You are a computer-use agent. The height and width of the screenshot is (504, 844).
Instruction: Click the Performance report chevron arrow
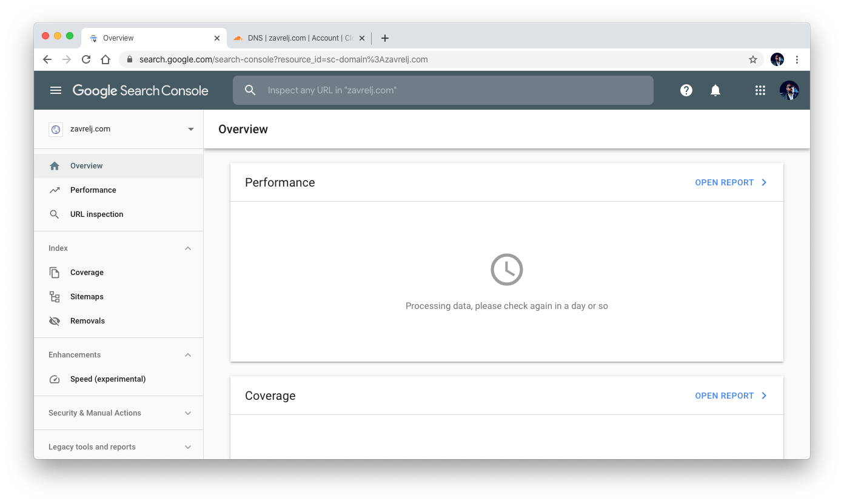pyautogui.click(x=764, y=182)
